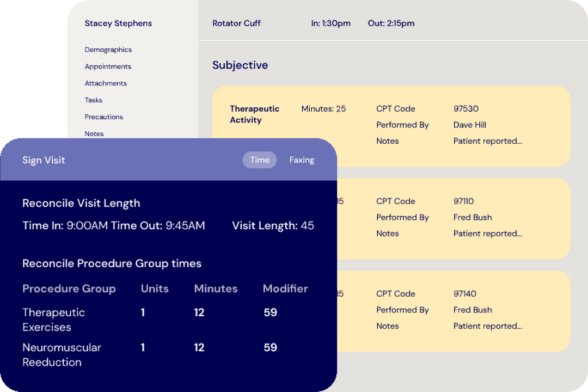Open the Notes section
The height and width of the screenshot is (392, 588).
(x=94, y=133)
